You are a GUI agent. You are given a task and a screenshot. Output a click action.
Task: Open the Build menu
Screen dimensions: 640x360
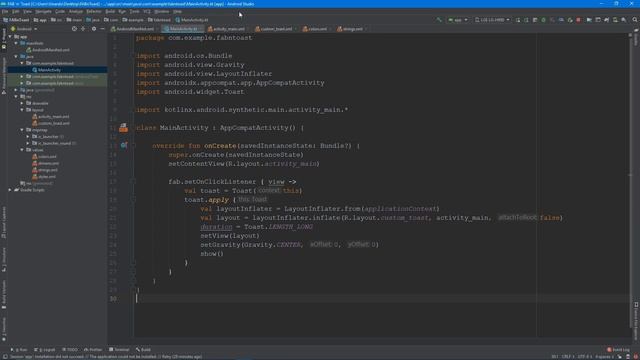(x=110, y=11)
